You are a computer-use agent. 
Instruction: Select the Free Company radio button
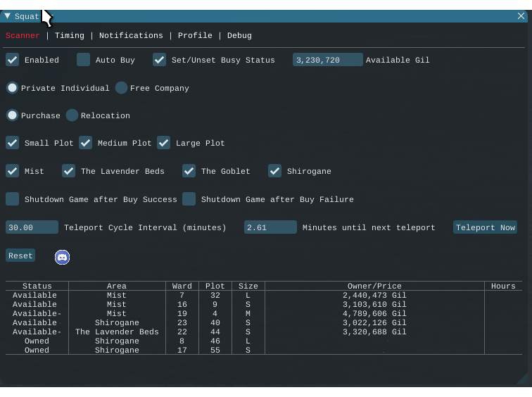(122, 88)
